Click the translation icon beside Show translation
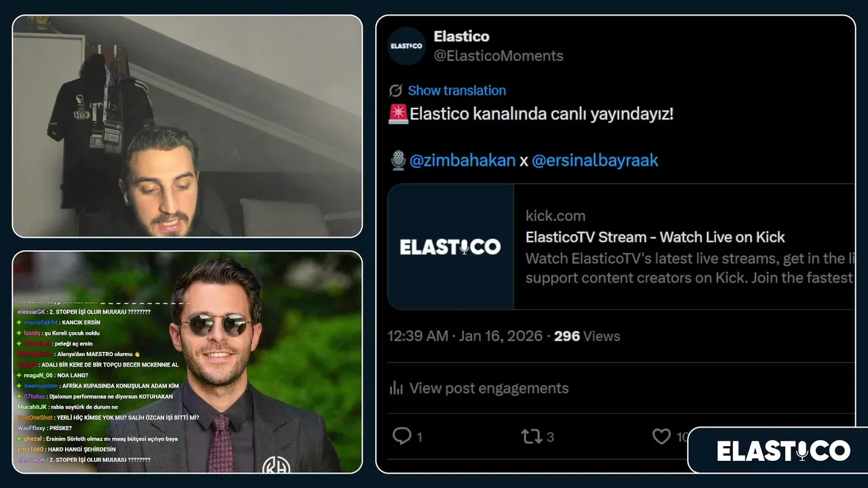 click(x=395, y=91)
